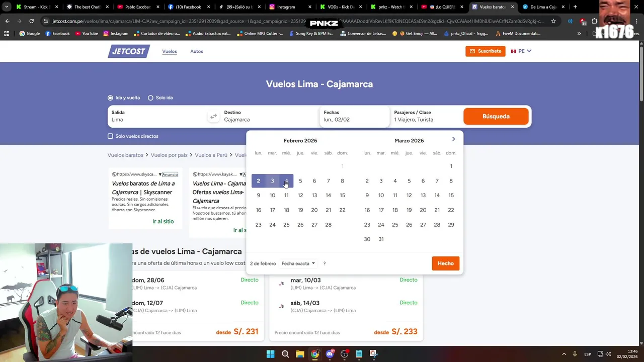
Task: Select March 31 in the calendar
Action: click(381, 239)
